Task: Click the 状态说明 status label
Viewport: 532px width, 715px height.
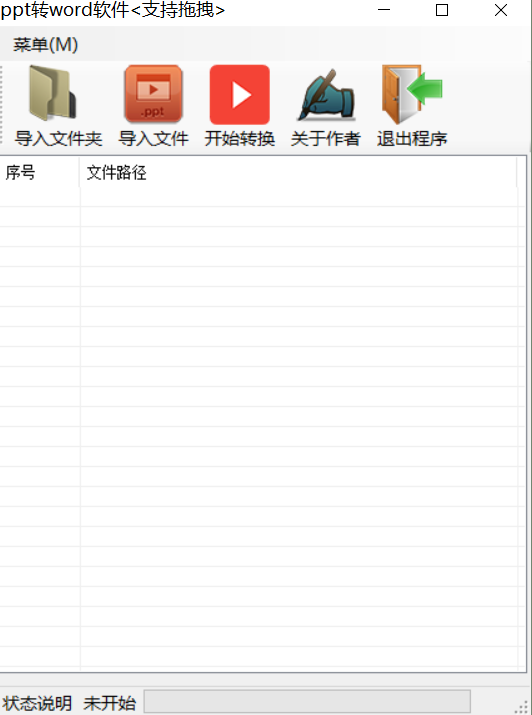Action: pyautogui.click(x=37, y=703)
